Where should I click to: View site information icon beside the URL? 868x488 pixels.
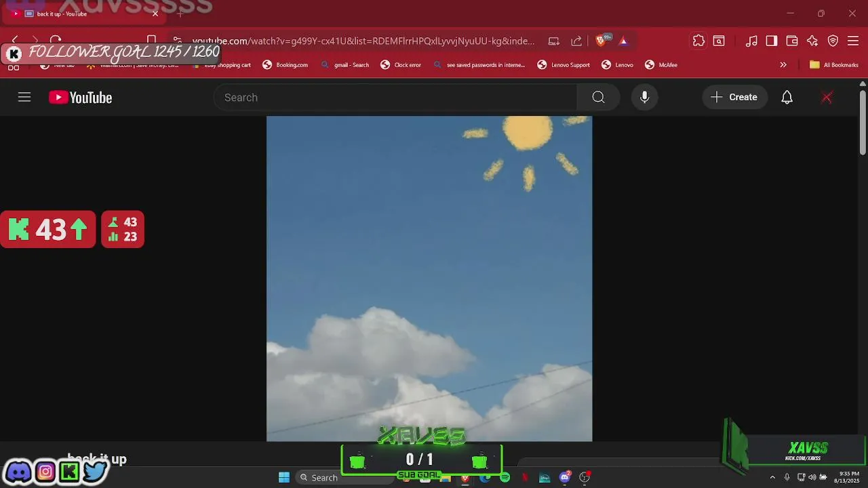177,41
